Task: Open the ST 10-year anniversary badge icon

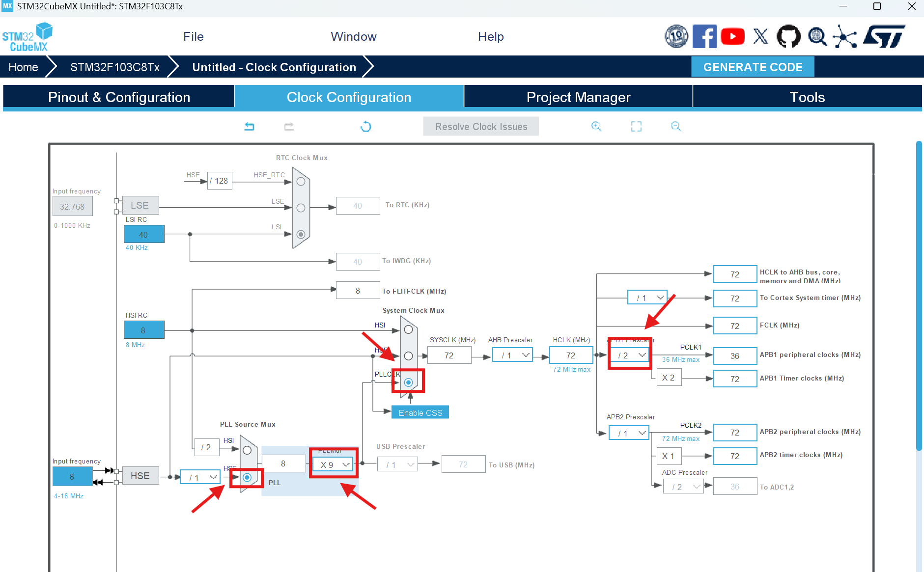Action: [676, 36]
